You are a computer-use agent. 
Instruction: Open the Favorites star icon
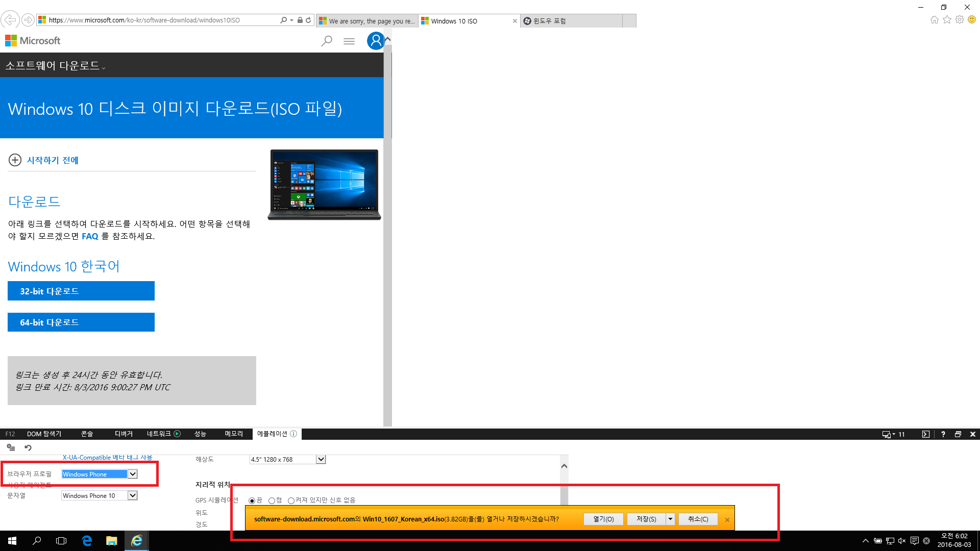coord(947,19)
